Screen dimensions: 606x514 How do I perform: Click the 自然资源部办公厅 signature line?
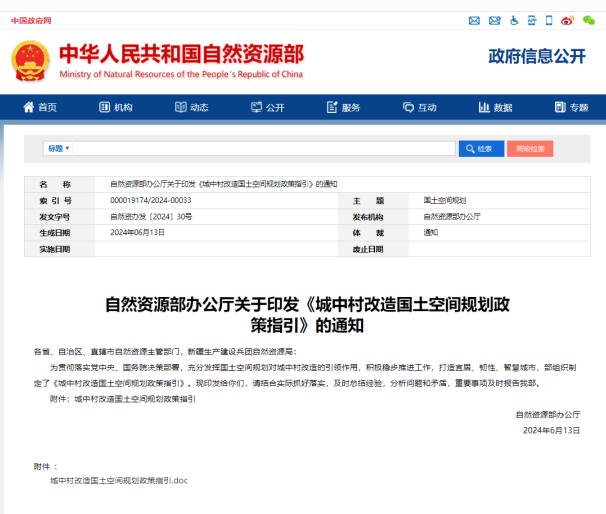pos(548,414)
